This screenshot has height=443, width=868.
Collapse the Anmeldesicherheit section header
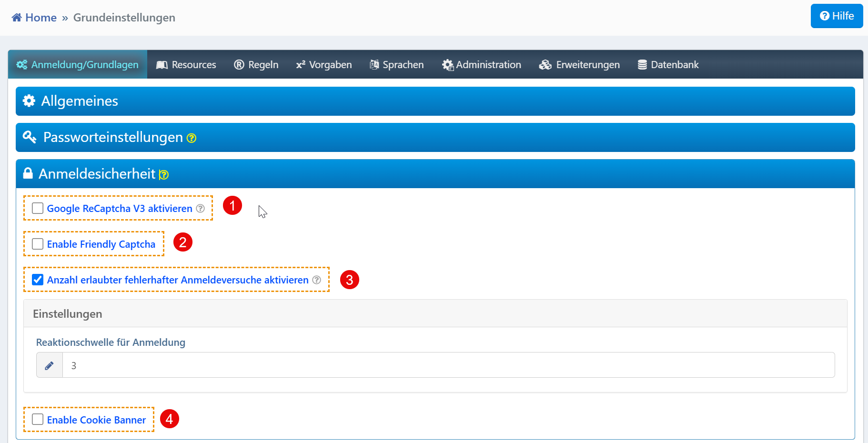click(x=97, y=174)
